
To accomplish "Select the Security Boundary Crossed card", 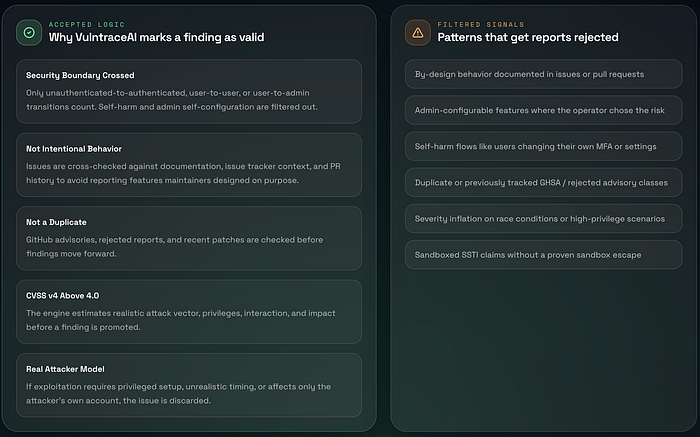I will (189, 92).
